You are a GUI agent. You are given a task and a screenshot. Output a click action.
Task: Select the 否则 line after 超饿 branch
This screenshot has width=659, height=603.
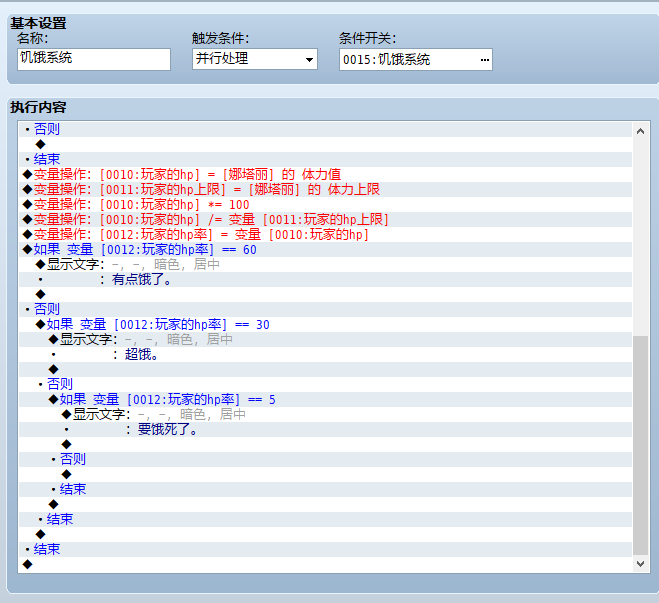coord(325,384)
